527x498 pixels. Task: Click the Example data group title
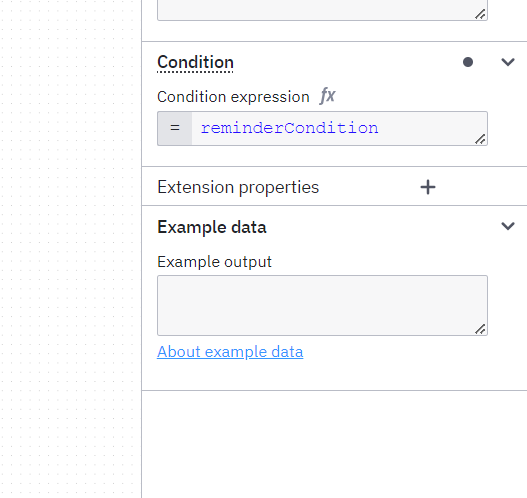point(212,227)
